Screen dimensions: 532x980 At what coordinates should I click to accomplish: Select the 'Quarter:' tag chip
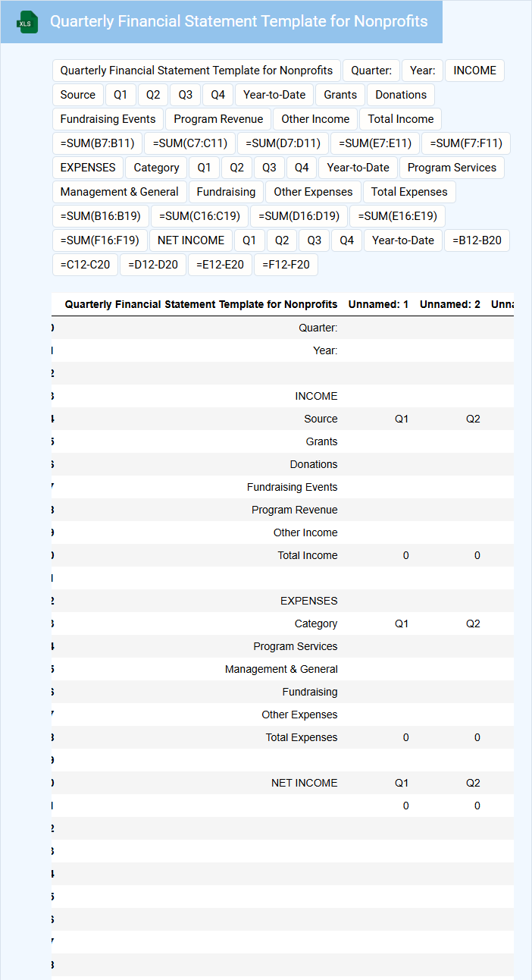[371, 71]
